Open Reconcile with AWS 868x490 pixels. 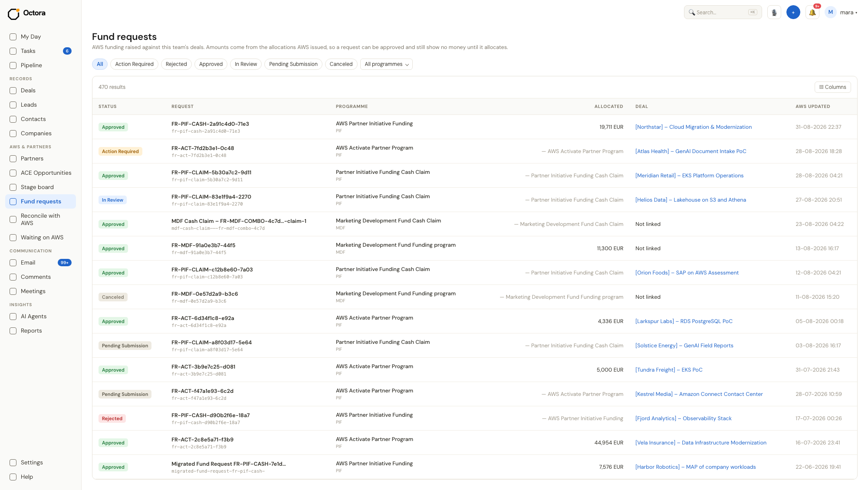[41, 219]
